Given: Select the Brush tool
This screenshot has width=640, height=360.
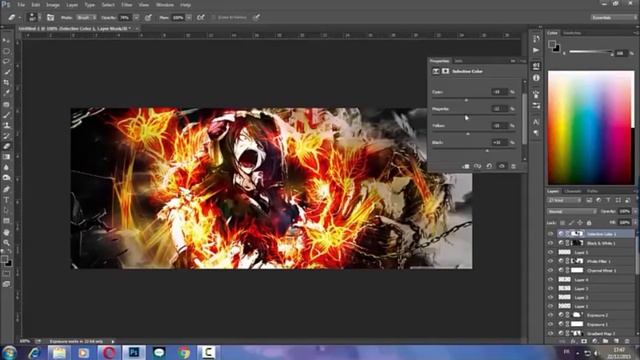Looking at the screenshot, I should coord(6,115).
